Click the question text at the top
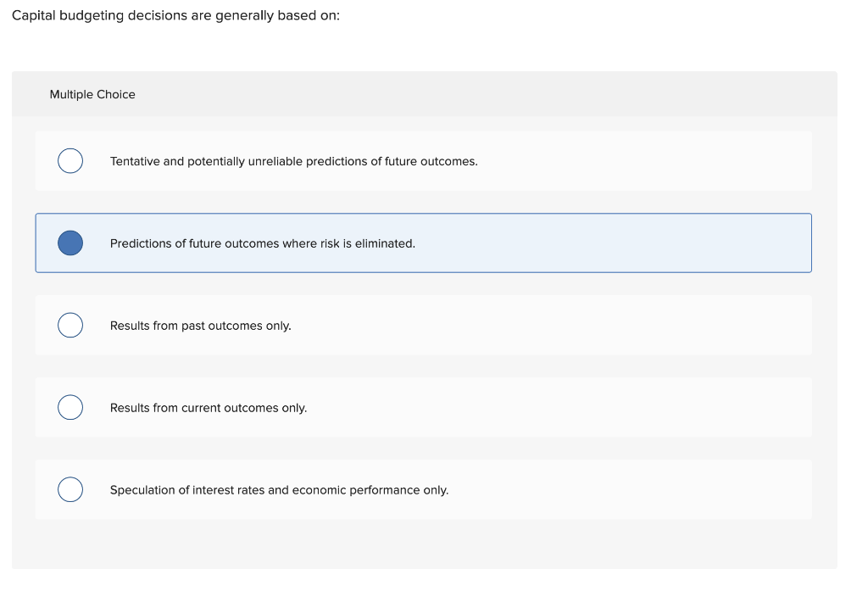This screenshot has width=868, height=597. (x=173, y=14)
